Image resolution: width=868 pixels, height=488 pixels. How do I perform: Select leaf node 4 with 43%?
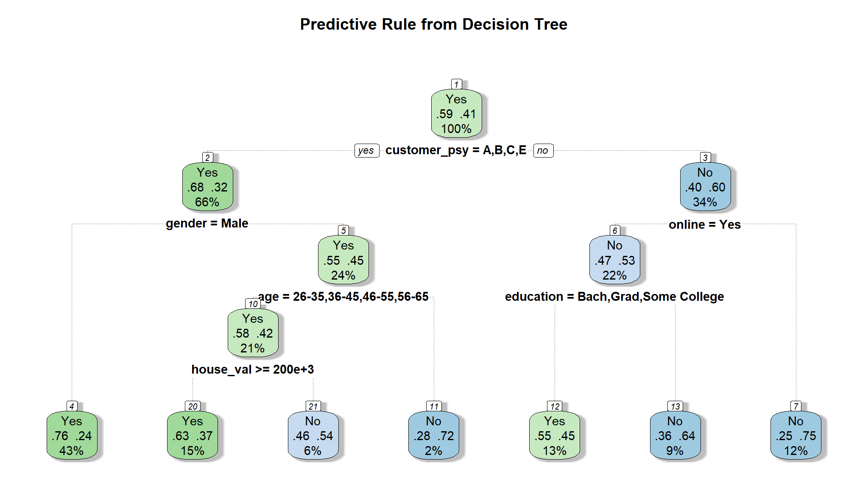pos(72,435)
